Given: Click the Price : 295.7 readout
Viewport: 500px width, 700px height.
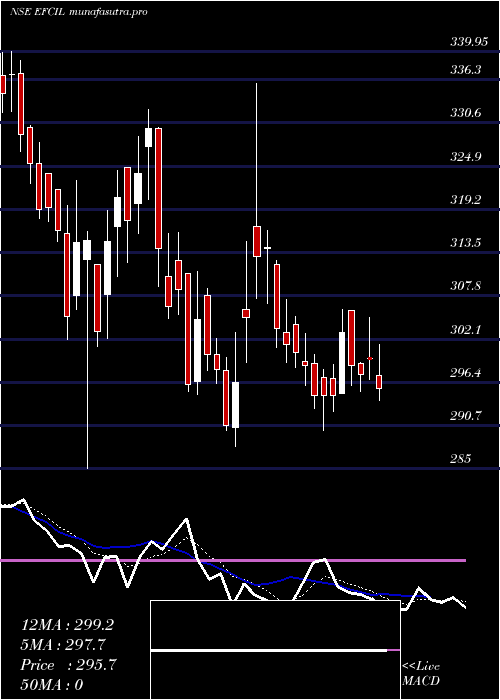Looking at the screenshot, I should (x=68, y=665).
